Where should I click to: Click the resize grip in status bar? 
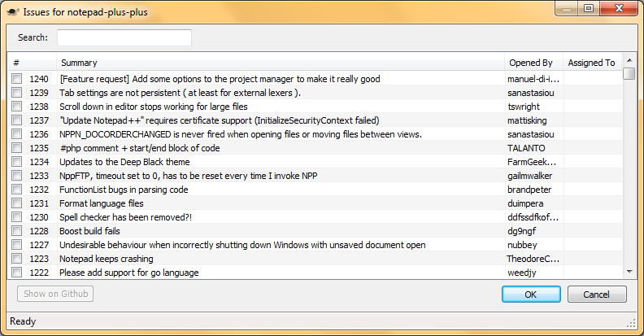[631, 323]
